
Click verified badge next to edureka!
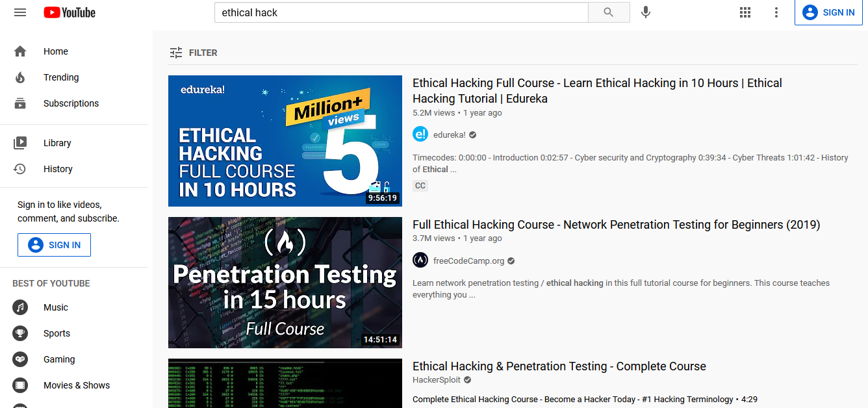coord(473,135)
